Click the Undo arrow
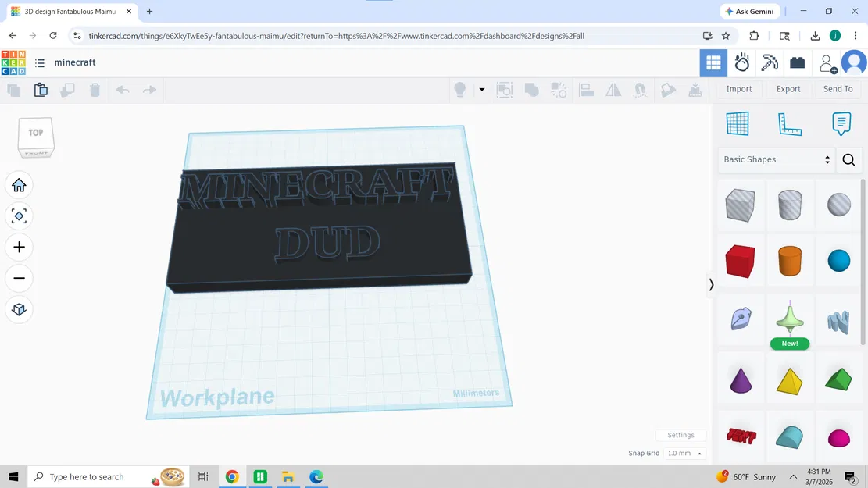This screenshot has height=488, width=868. pos(123,90)
